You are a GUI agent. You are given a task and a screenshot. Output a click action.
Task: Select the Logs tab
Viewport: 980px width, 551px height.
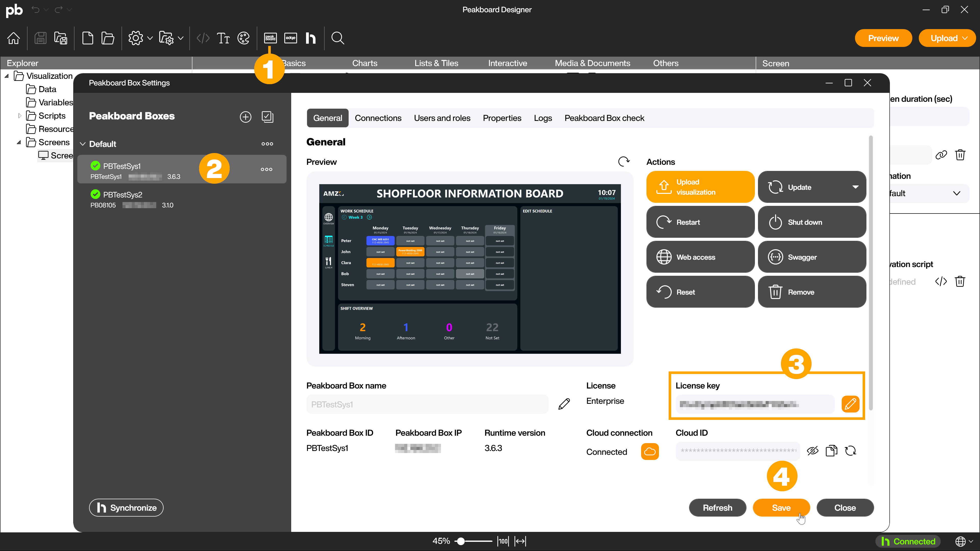click(543, 118)
